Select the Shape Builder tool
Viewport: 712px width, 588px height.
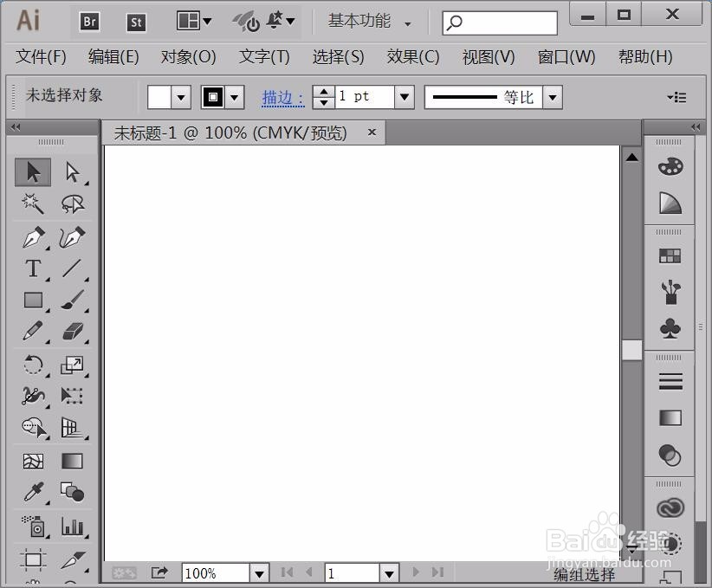point(34,428)
